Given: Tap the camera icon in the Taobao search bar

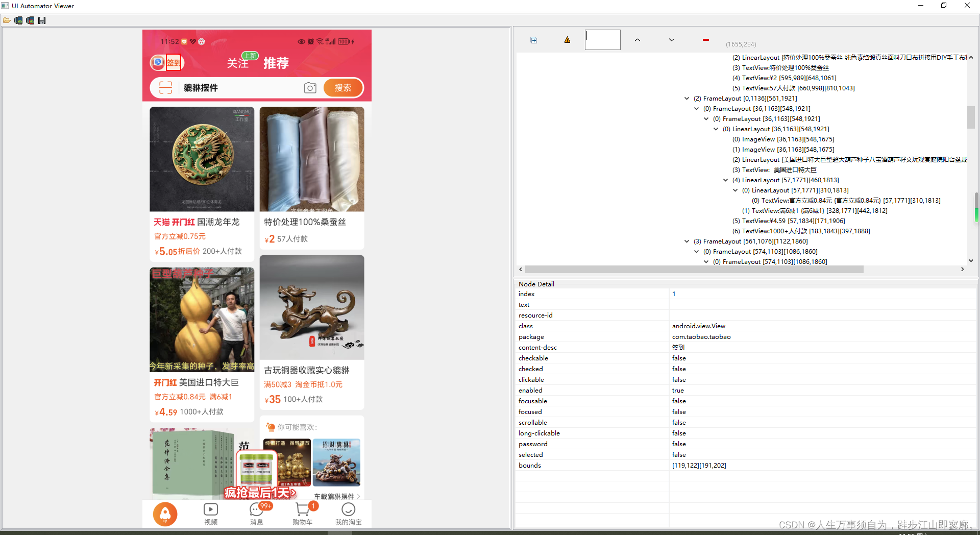Looking at the screenshot, I should (310, 88).
